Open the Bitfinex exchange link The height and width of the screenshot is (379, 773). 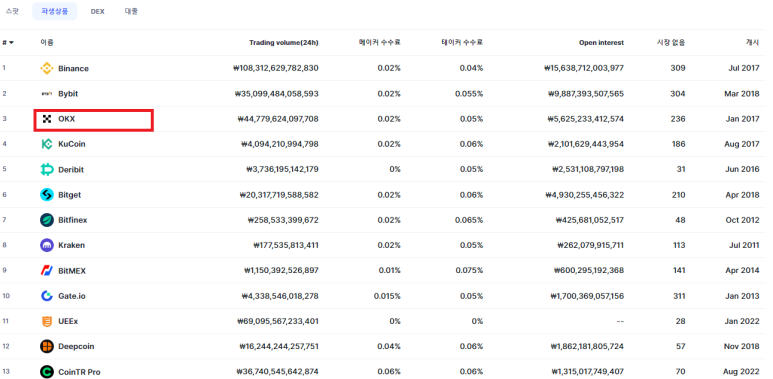(72, 220)
